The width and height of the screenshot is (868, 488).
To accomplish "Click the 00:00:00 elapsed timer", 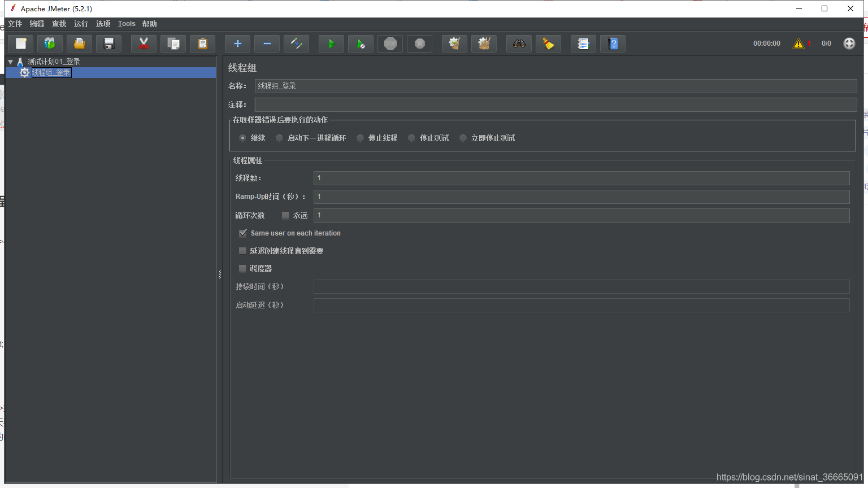I will tap(766, 43).
